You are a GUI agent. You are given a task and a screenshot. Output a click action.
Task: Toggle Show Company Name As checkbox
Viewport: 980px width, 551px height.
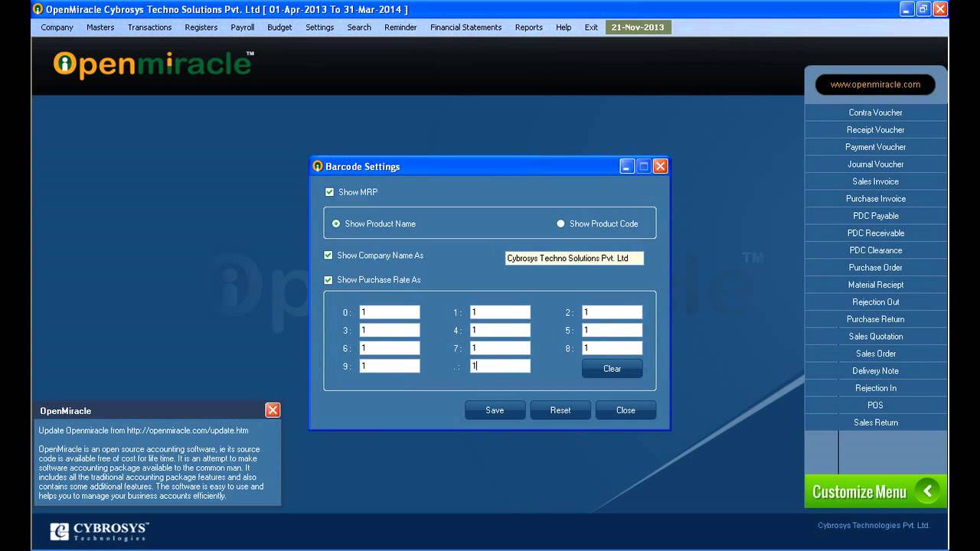pyautogui.click(x=328, y=256)
